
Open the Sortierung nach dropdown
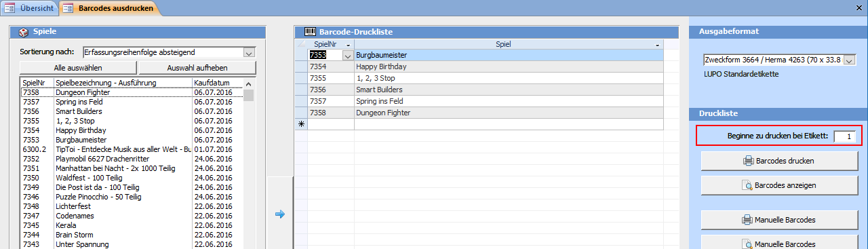click(x=249, y=52)
